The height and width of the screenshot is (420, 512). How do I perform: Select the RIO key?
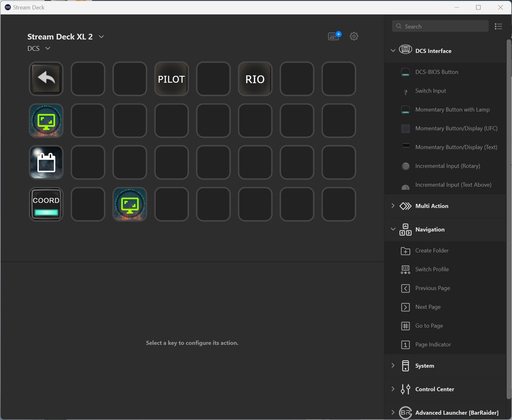(255, 79)
